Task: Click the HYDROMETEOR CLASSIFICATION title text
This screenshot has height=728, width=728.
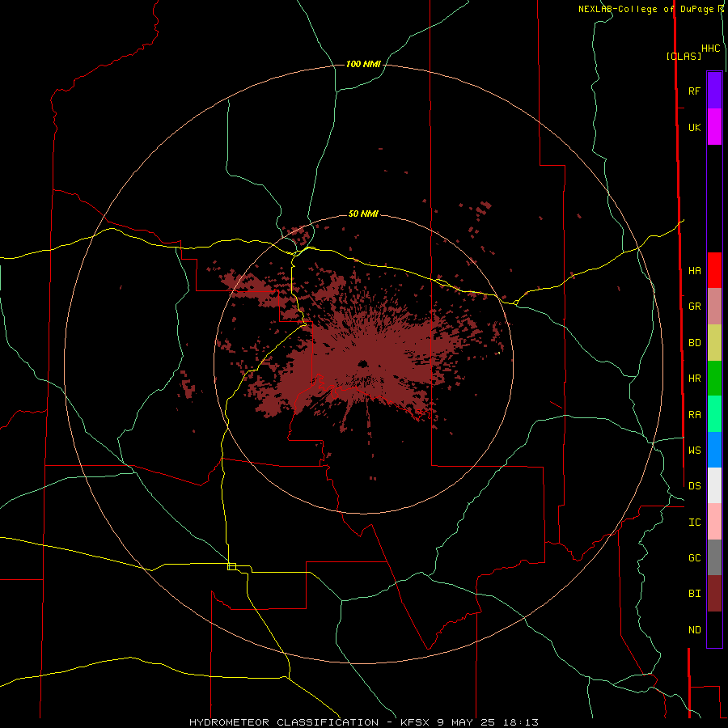Action: click(284, 722)
